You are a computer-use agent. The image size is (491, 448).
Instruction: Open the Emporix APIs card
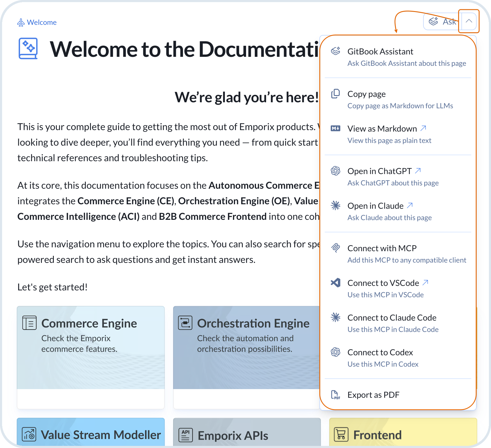coord(247,432)
